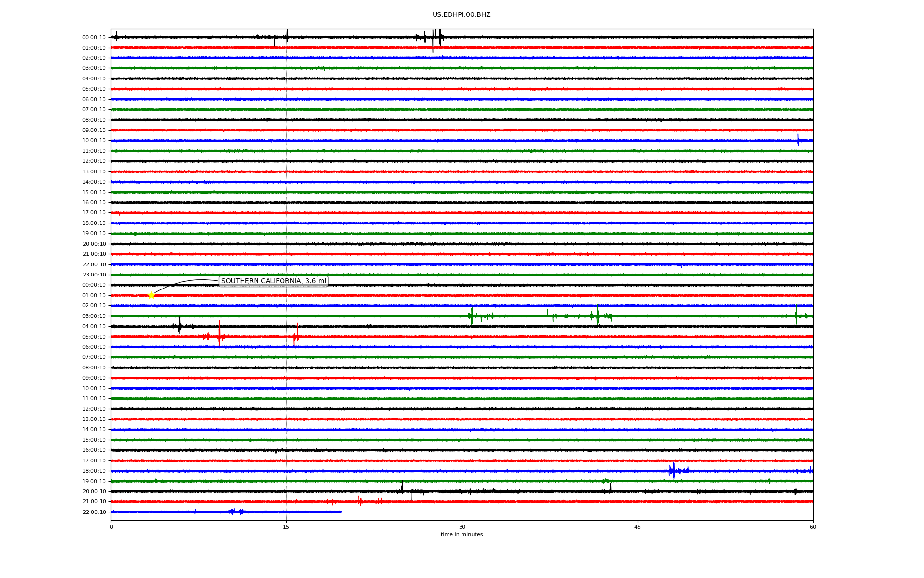924x578 pixels.
Task: Click the 60 minute tick label
Action: (812, 527)
